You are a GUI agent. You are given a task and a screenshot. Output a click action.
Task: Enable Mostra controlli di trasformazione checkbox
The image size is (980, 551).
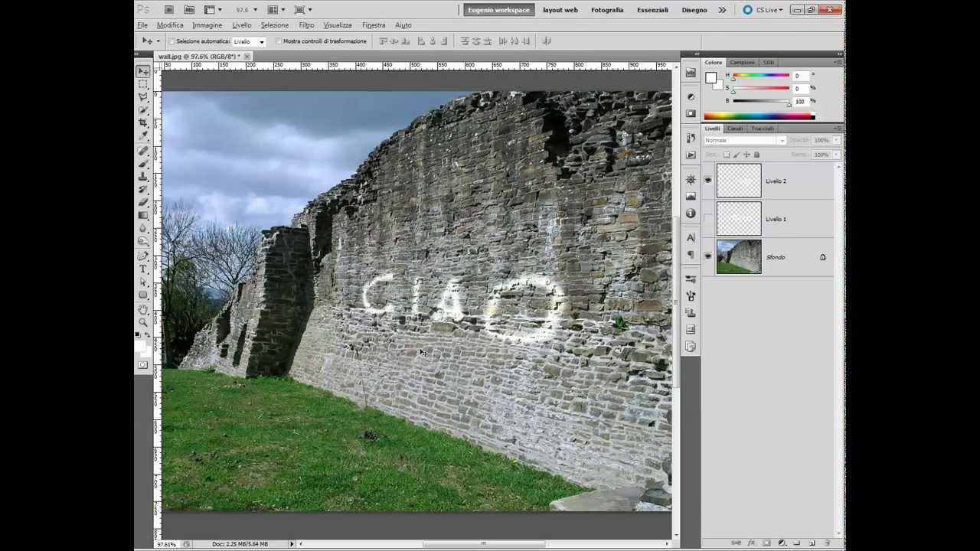pyautogui.click(x=279, y=41)
